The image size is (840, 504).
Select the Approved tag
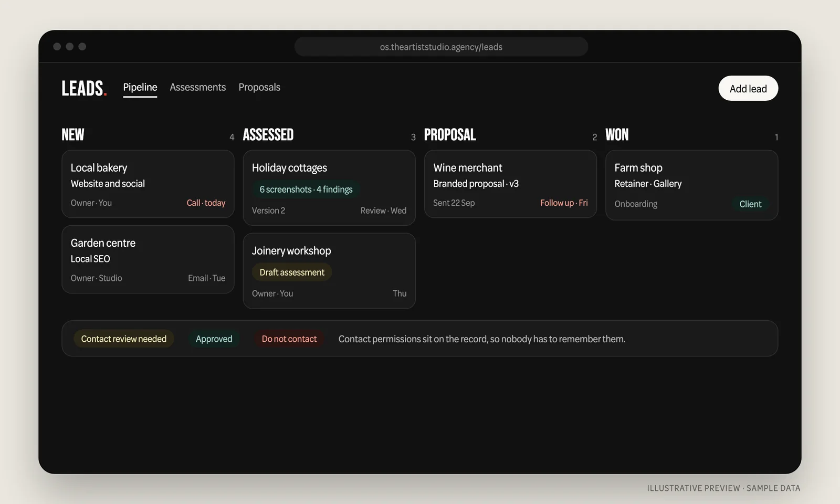pyautogui.click(x=214, y=339)
